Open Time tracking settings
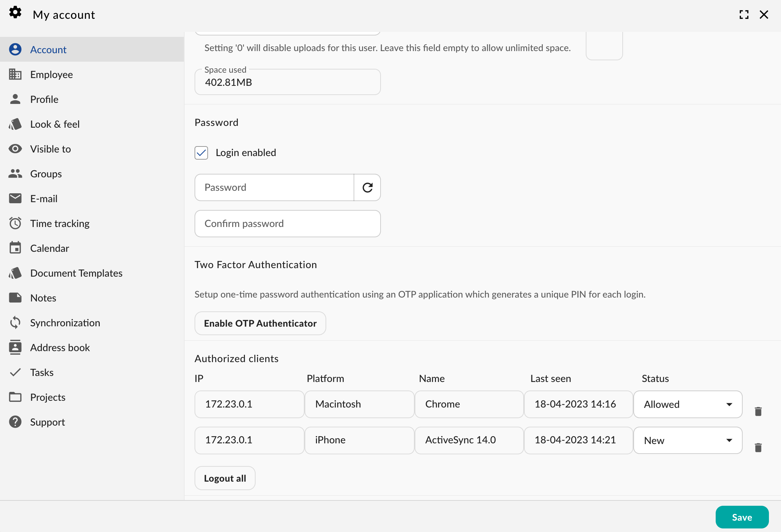 pos(92,223)
